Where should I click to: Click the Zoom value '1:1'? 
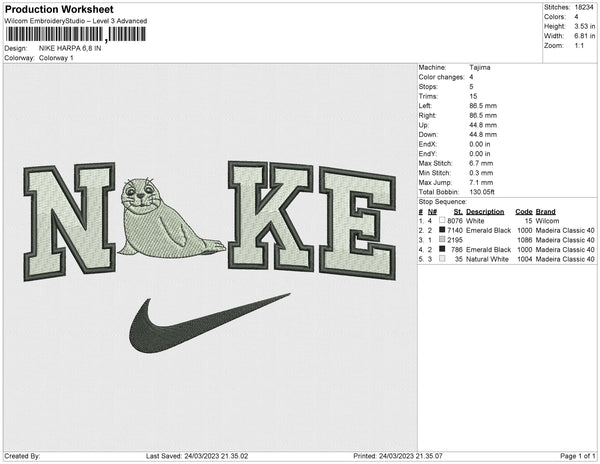tap(579, 46)
